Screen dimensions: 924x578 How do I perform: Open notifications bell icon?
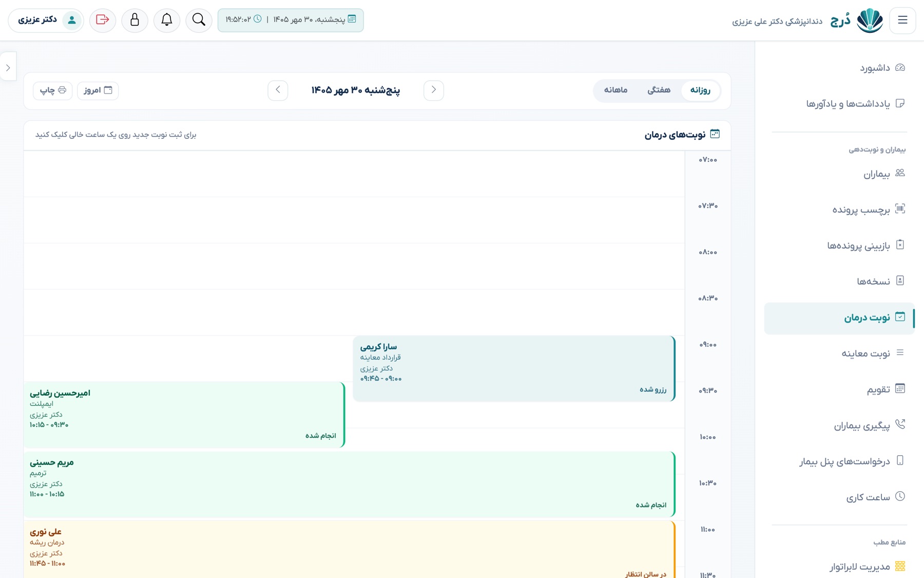[x=167, y=20]
